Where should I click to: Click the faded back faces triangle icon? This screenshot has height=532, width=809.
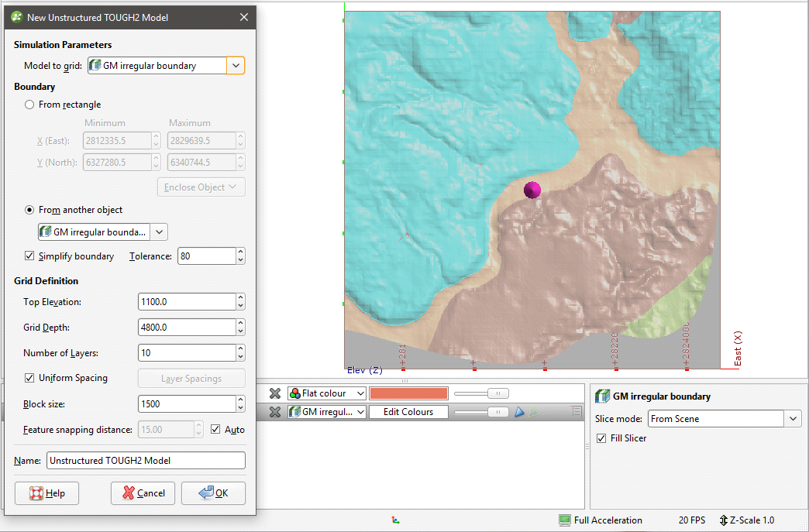coord(534,412)
